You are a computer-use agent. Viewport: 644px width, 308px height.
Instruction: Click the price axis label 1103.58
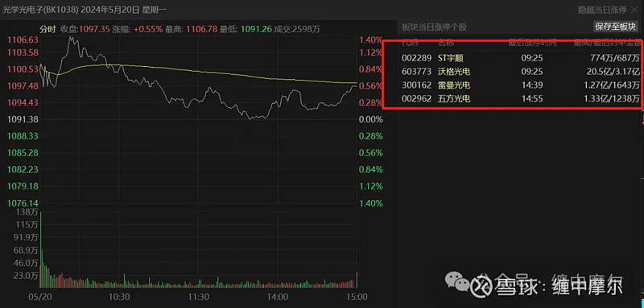point(22,52)
